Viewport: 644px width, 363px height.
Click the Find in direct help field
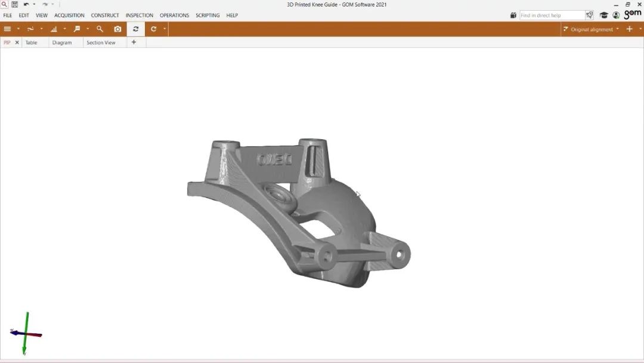(551, 15)
